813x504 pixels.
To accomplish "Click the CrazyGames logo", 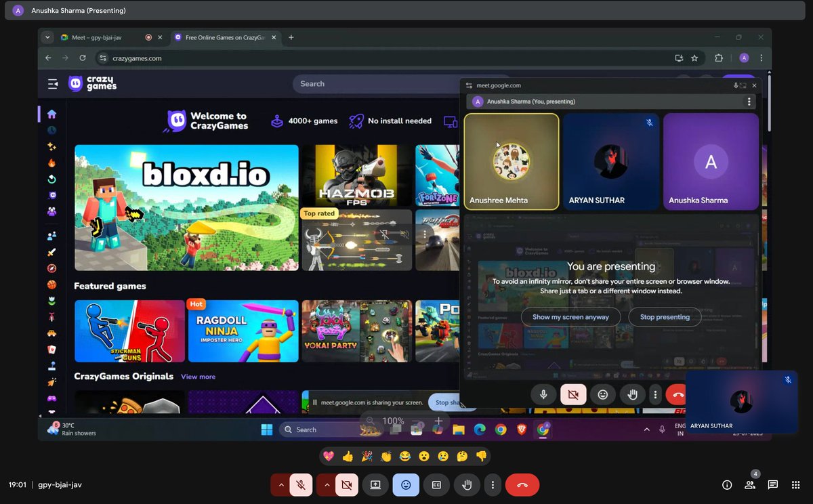I will (93, 84).
